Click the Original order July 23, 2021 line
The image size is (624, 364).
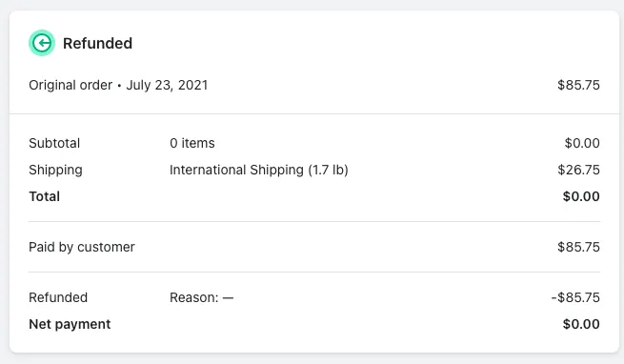[118, 85]
